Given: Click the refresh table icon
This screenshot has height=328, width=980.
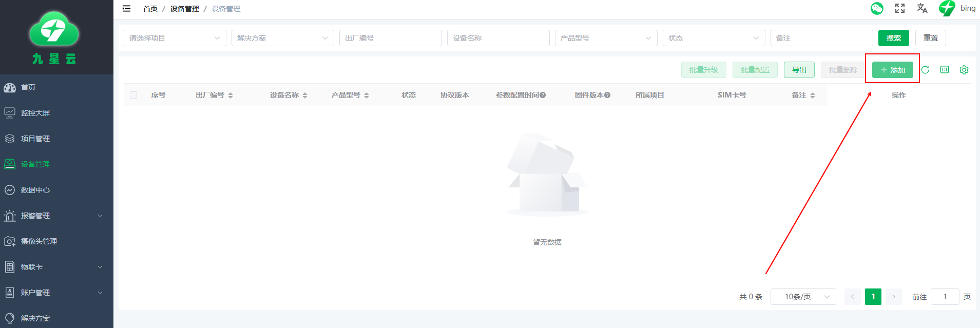Looking at the screenshot, I should tap(925, 70).
